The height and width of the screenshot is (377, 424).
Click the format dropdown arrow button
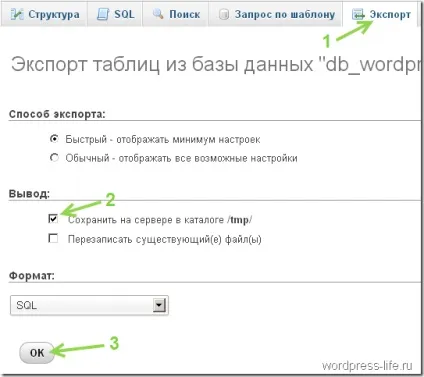(159, 305)
